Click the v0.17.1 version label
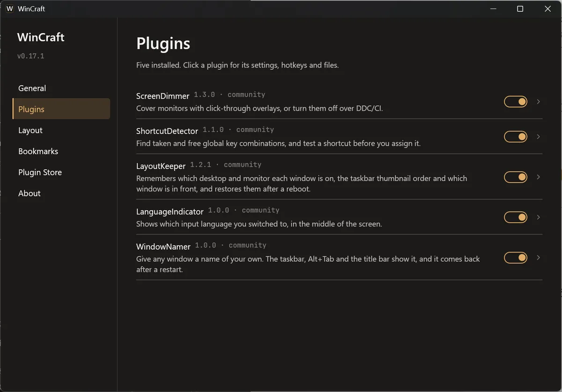Viewport: 562px width, 392px height. click(31, 56)
